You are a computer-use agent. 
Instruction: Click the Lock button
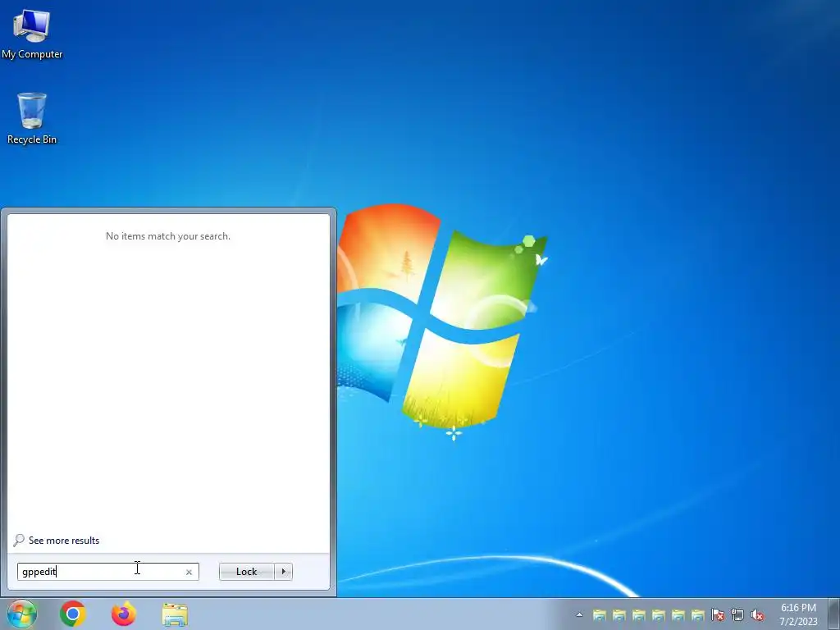246,572
